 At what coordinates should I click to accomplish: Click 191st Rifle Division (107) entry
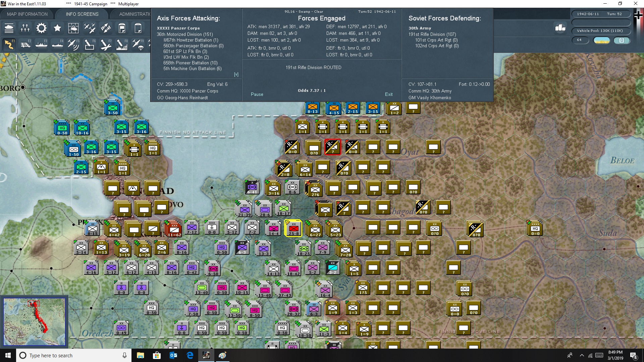point(432,34)
